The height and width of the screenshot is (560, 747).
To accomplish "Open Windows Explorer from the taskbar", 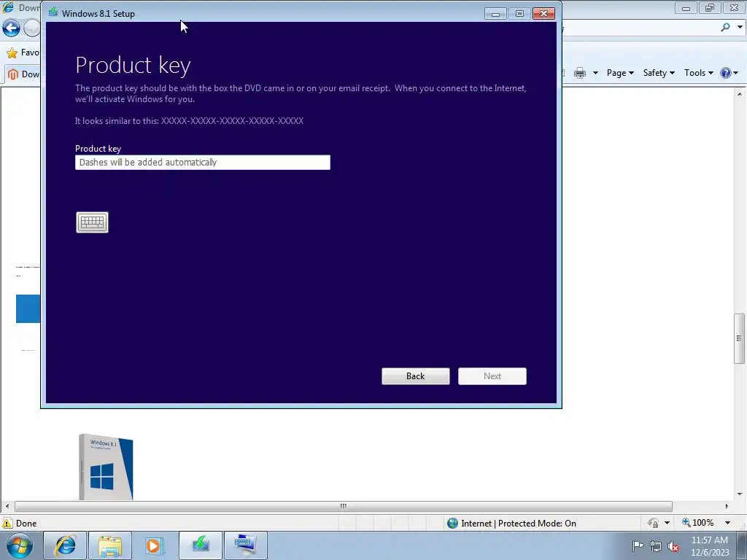I will (110, 545).
